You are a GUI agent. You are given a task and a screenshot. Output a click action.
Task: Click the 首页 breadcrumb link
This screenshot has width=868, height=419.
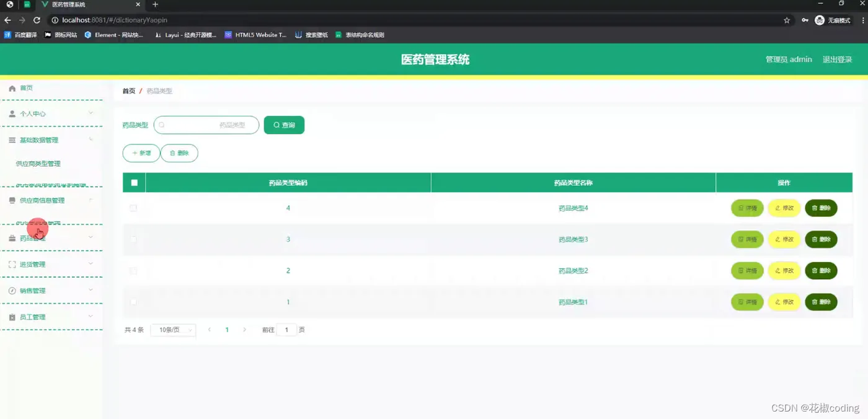pos(128,91)
